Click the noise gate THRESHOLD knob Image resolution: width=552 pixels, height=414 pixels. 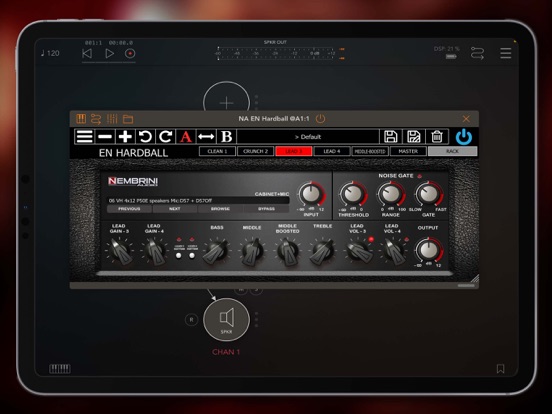[353, 194]
